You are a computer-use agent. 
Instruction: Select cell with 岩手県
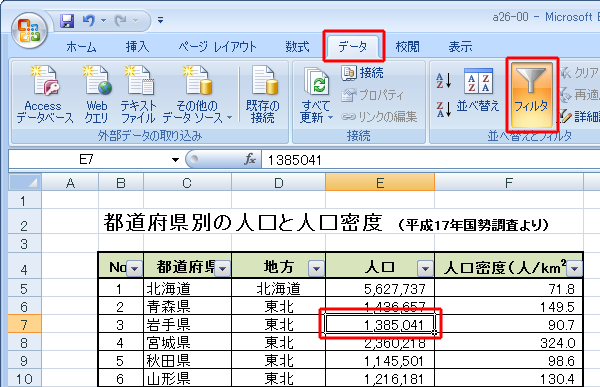click(188, 325)
